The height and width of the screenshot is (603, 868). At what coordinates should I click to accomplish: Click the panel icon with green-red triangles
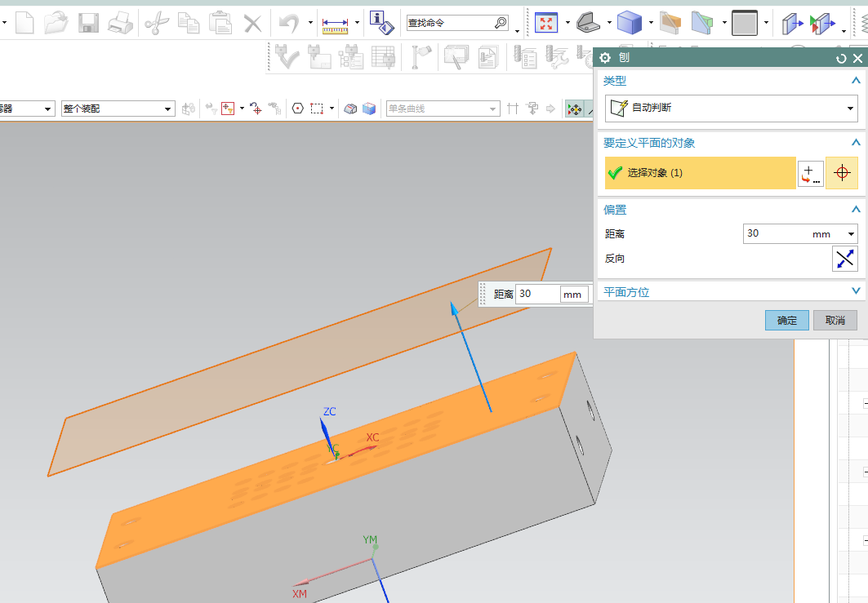coord(822,24)
